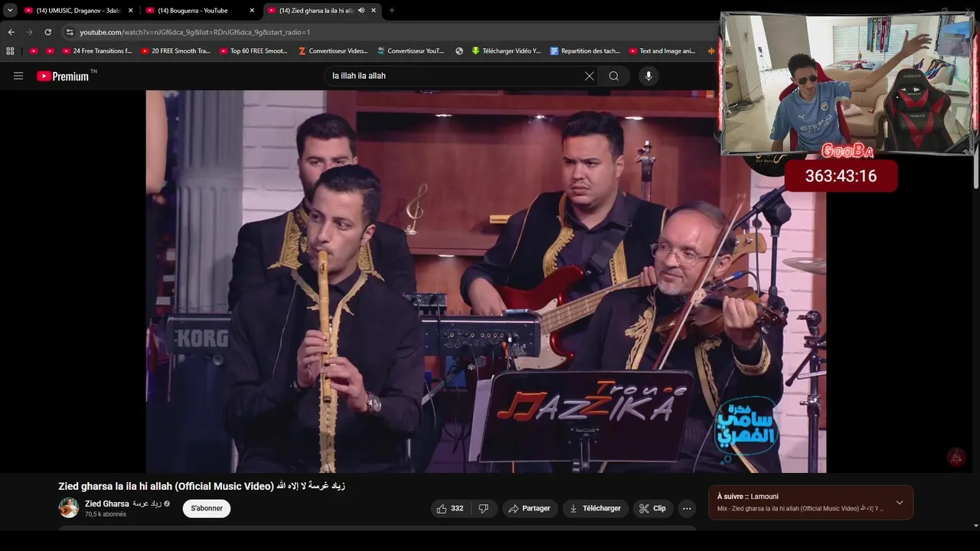Dislike the Zied Gharsa video
The image size is (980, 551).
483,508
